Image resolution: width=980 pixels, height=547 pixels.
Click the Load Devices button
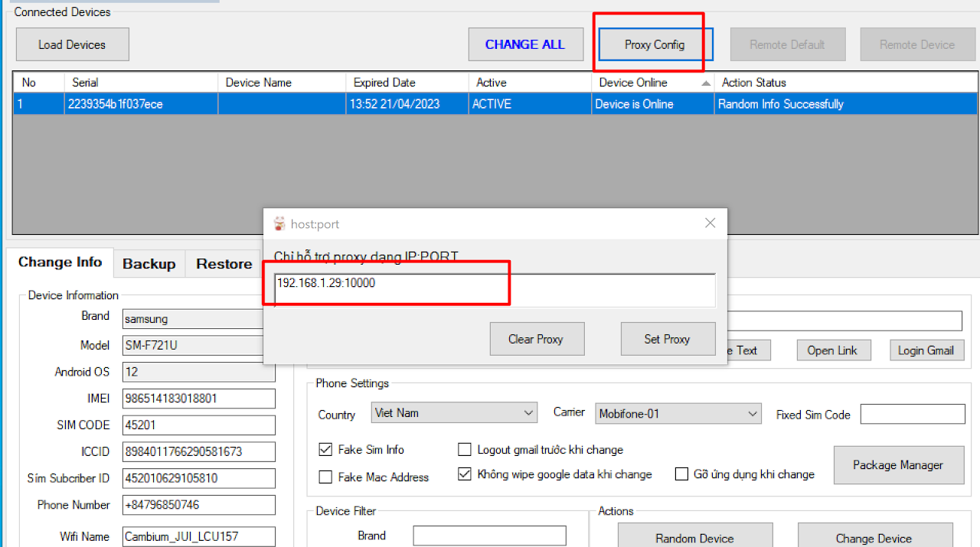[x=72, y=44]
